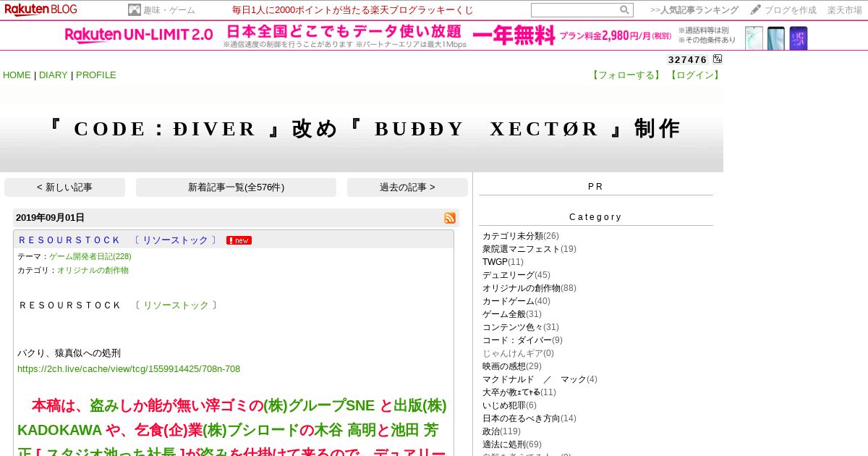868x456 pixels.
Task: Open 楽天市場 link
Action: (x=845, y=10)
